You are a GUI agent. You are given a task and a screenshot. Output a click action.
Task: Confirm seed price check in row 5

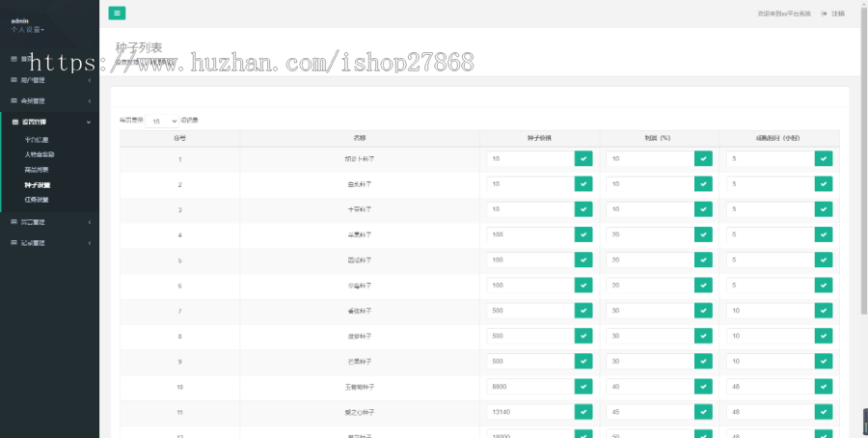click(x=583, y=260)
